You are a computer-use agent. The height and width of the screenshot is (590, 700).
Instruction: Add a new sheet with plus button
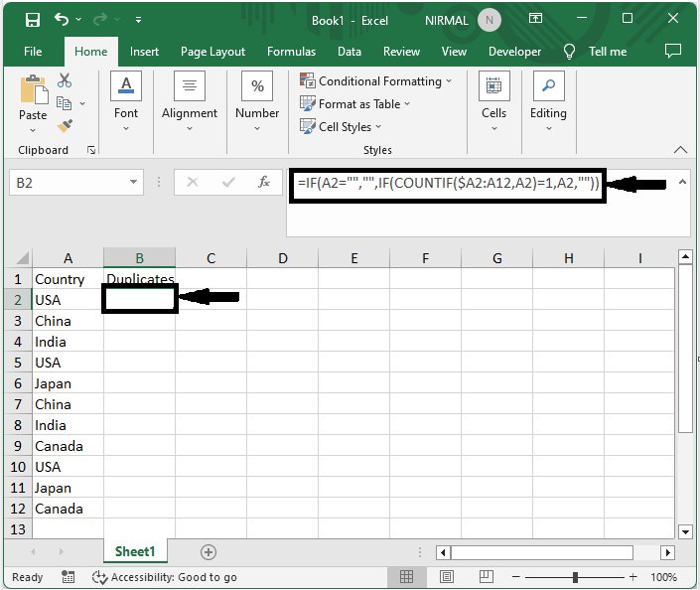(x=209, y=552)
